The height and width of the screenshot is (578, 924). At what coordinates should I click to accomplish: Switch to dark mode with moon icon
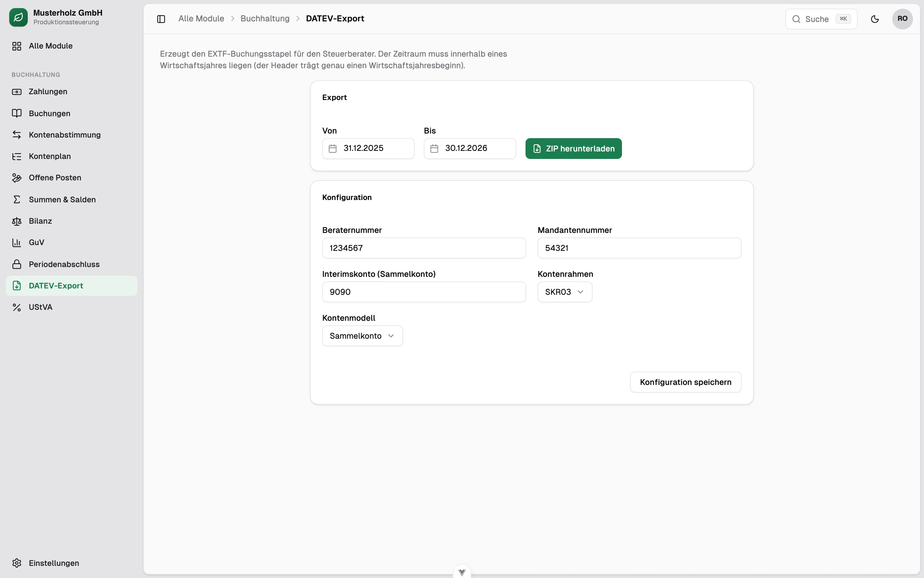[875, 19]
